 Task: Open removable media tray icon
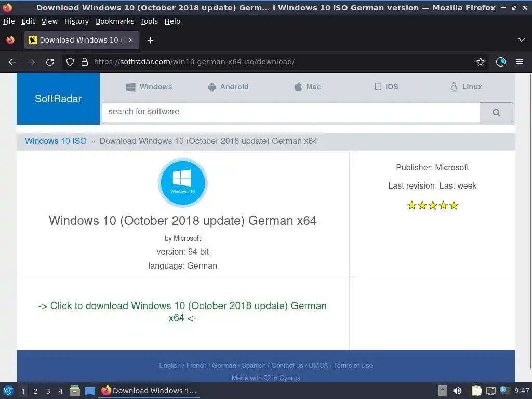443,391
